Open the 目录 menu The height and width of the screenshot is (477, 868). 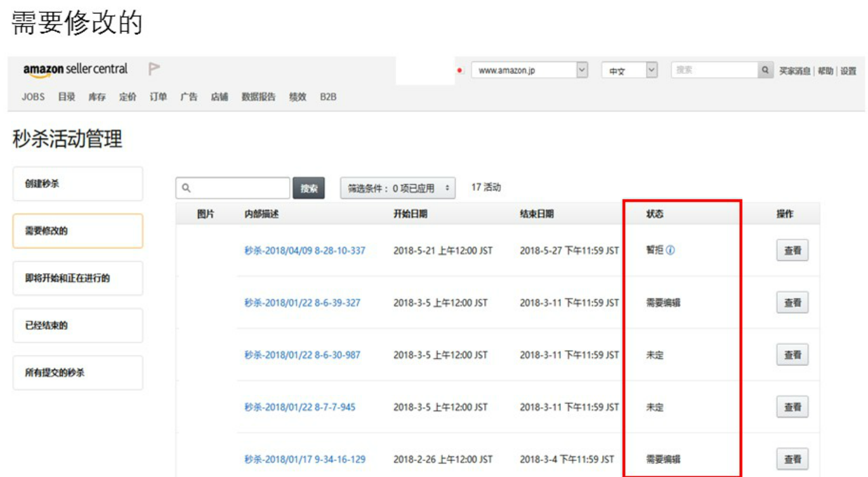coord(67,97)
